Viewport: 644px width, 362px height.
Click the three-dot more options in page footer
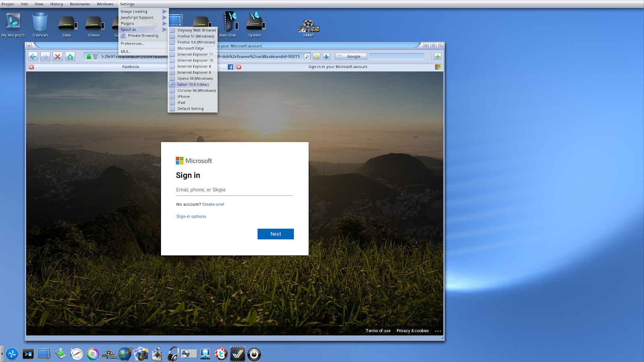coord(438,331)
